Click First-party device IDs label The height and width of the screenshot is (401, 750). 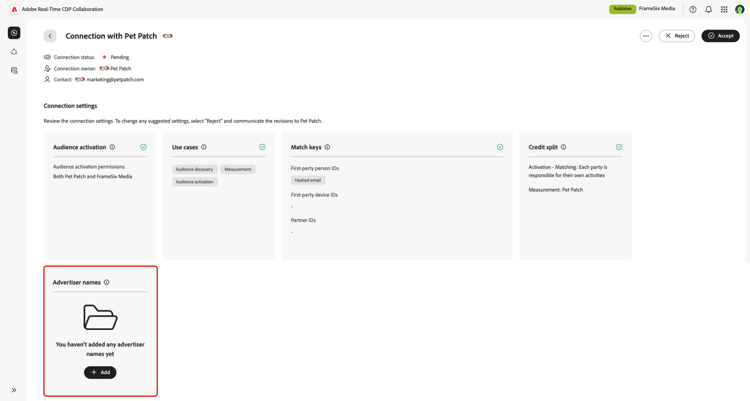click(x=314, y=195)
